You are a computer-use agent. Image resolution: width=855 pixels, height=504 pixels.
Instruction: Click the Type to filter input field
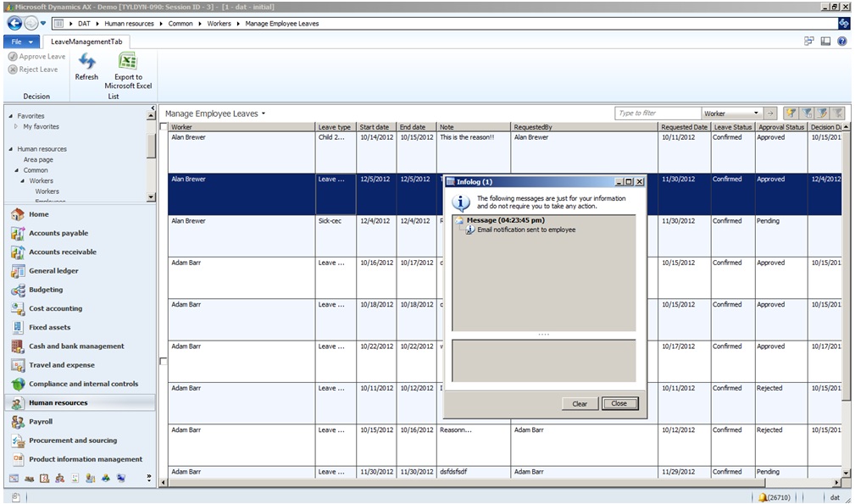click(658, 114)
